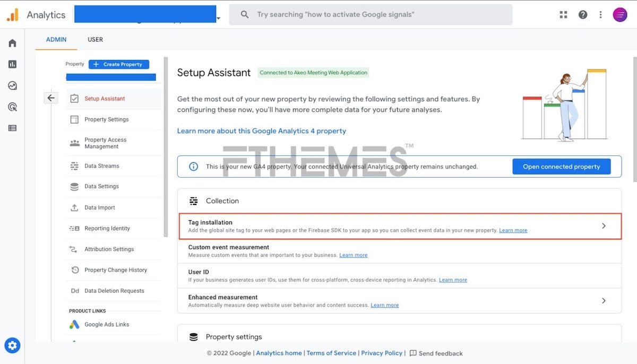This screenshot has width=637, height=364.
Task: Click the Google Analytics logo
Action: point(13,15)
